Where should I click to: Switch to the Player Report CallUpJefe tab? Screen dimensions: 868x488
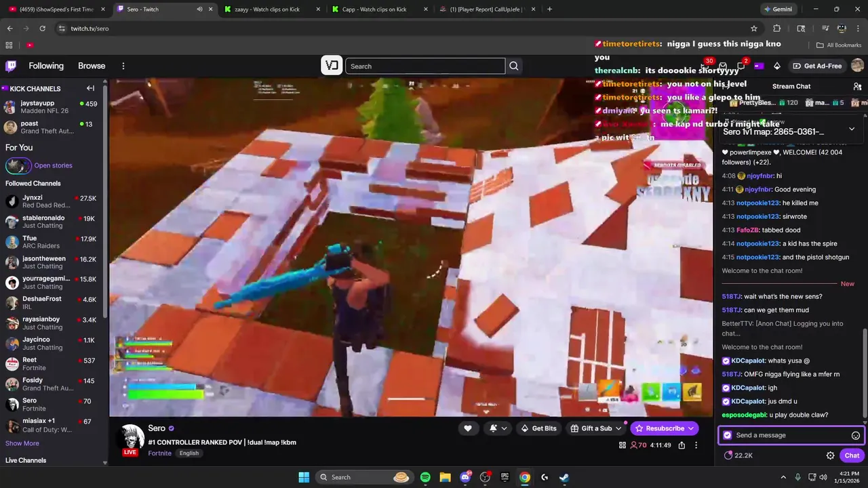[x=488, y=9]
